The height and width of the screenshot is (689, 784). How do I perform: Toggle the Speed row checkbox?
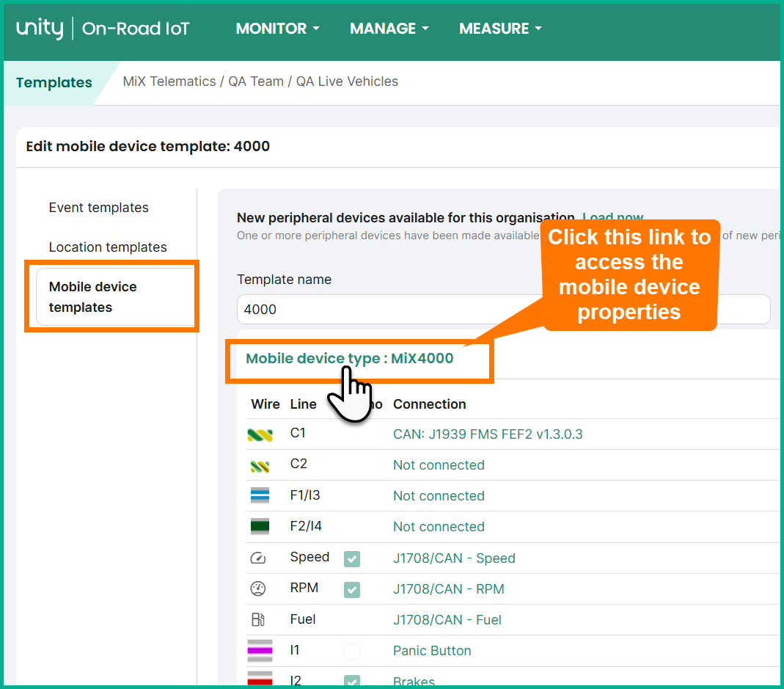(352, 559)
